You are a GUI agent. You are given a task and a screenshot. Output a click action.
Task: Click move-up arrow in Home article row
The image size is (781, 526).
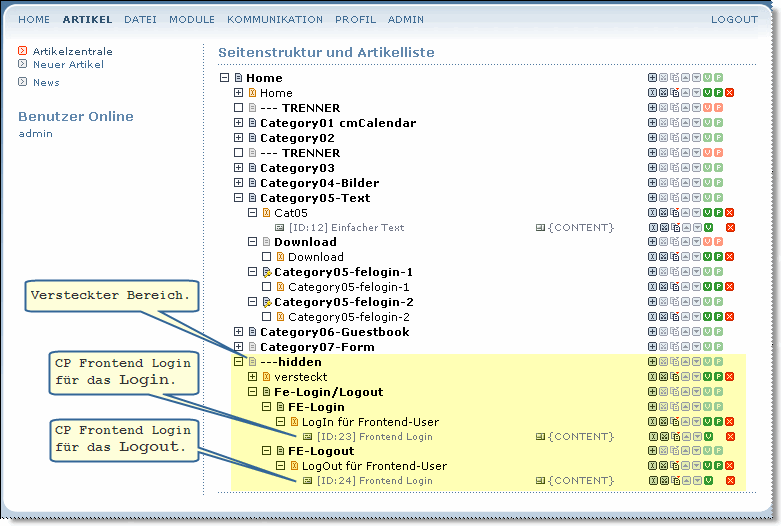(686, 93)
